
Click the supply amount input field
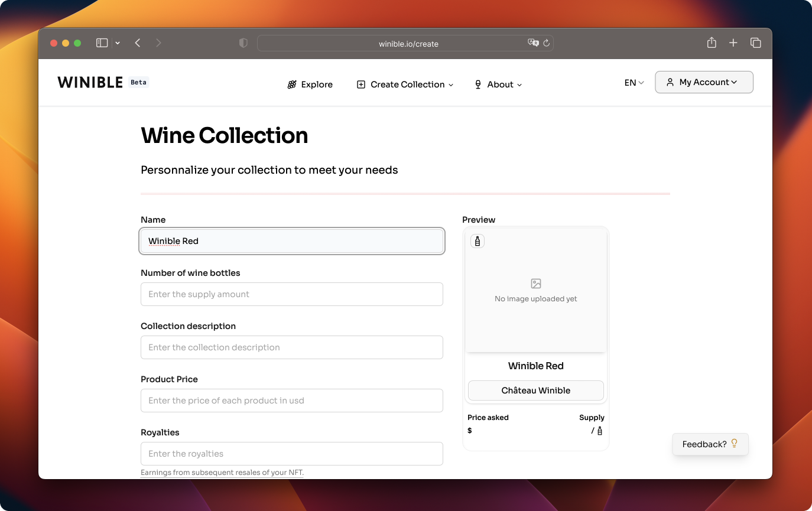pos(292,294)
